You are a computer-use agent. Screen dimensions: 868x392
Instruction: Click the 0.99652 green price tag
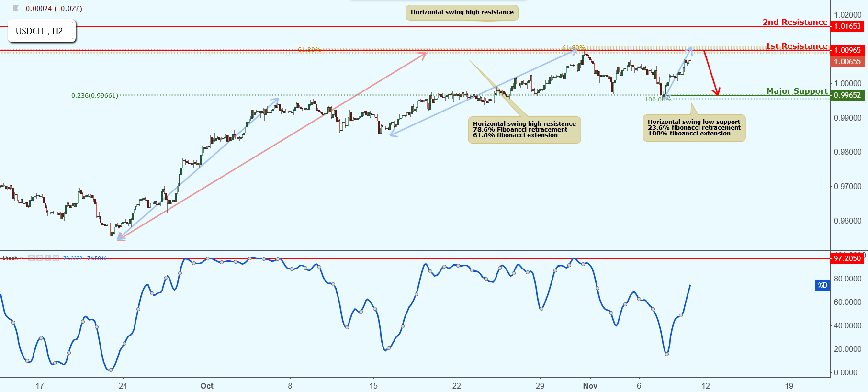coord(847,95)
